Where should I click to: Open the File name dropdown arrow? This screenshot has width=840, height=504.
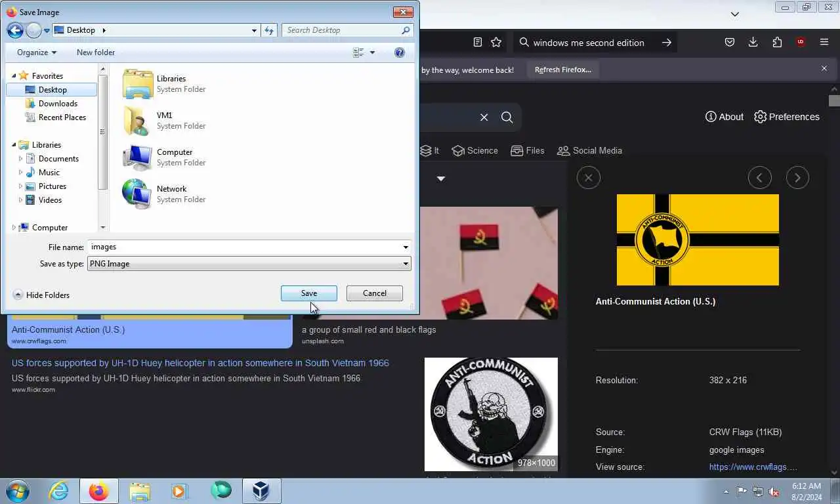tap(406, 247)
